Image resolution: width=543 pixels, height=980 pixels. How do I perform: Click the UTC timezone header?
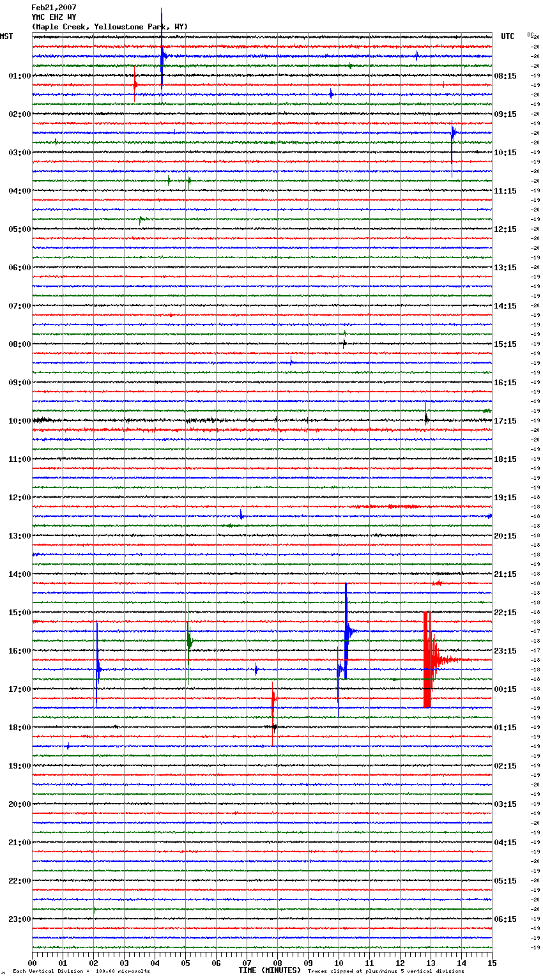point(508,36)
